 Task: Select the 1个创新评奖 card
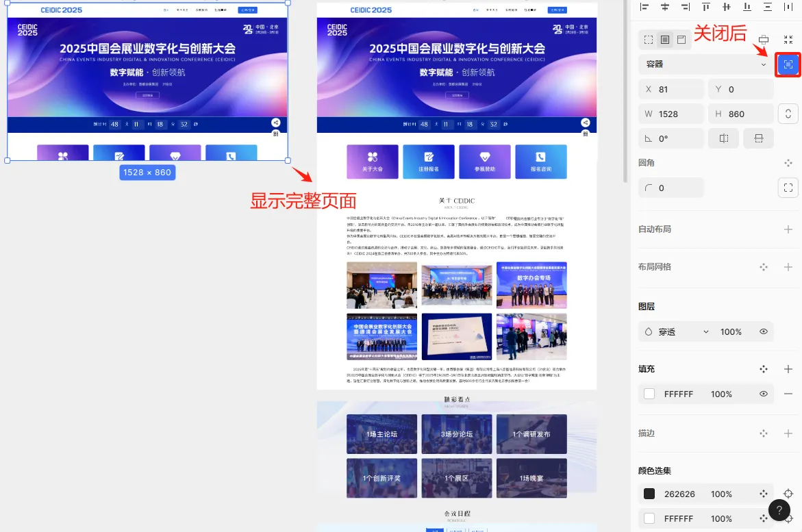click(x=381, y=479)
